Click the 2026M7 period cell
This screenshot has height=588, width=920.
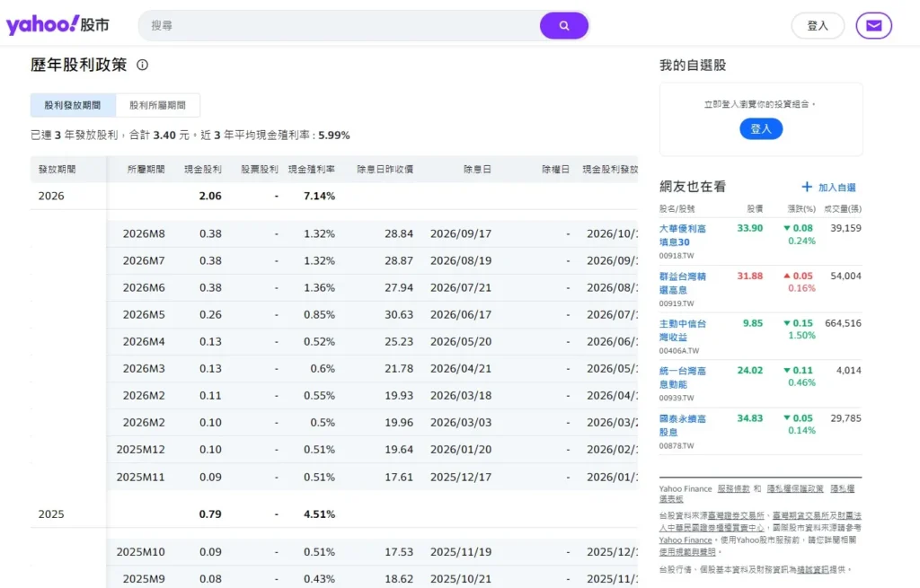click(x=144, y=261)
